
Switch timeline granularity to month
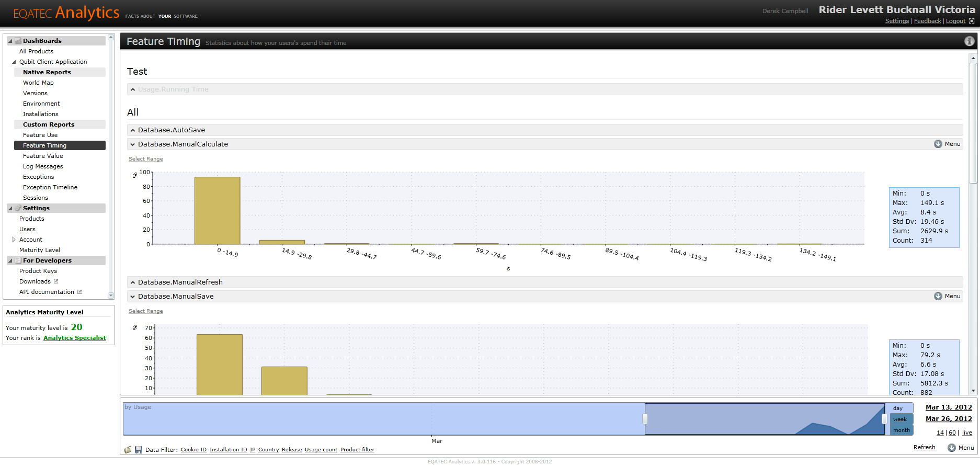902,430
